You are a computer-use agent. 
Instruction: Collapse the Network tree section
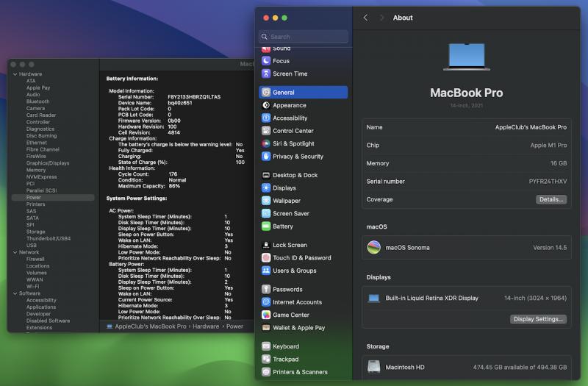[x=15, y=252]
